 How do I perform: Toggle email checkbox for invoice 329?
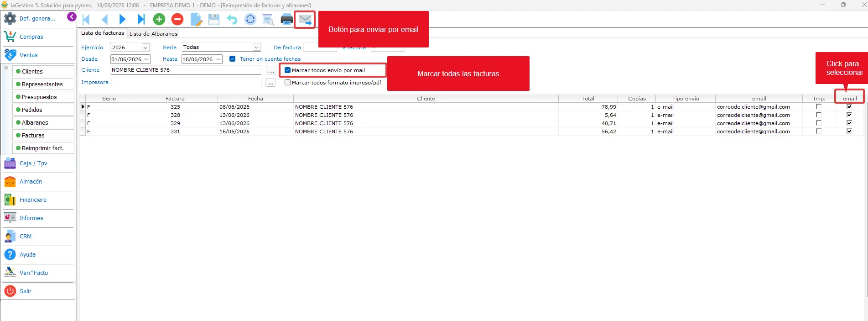(849, 123)
